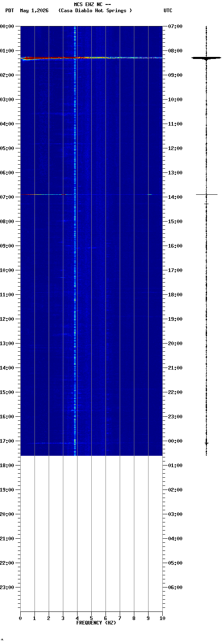Click the PDT time label 14:00
224x644 pixels.
coord(7,368)
